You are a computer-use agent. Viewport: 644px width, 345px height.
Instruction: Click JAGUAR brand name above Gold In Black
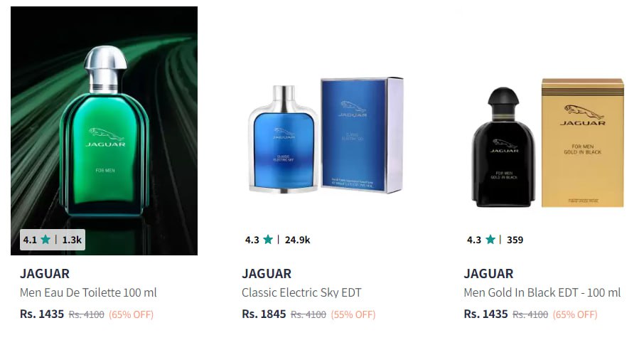coord(489,273)
